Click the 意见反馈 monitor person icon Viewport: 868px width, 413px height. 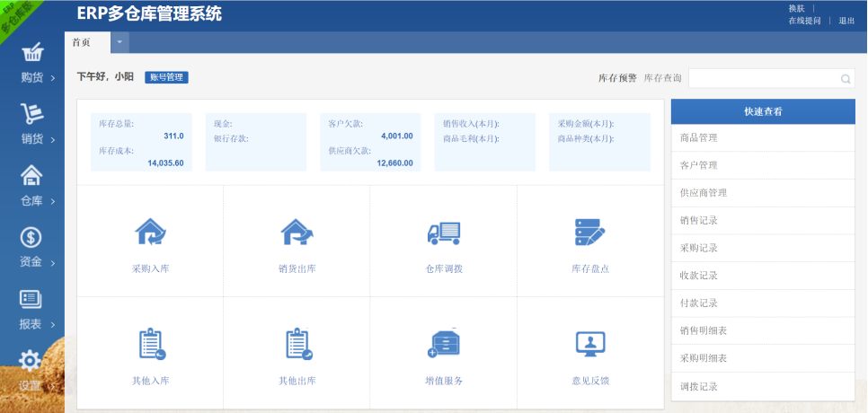[x=590, y=344]
